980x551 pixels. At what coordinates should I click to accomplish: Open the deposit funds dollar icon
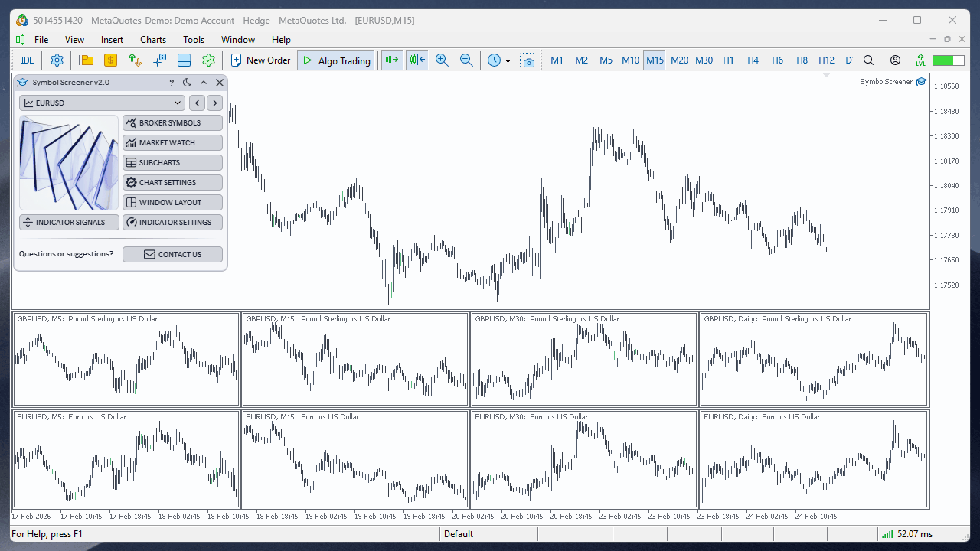110,60
